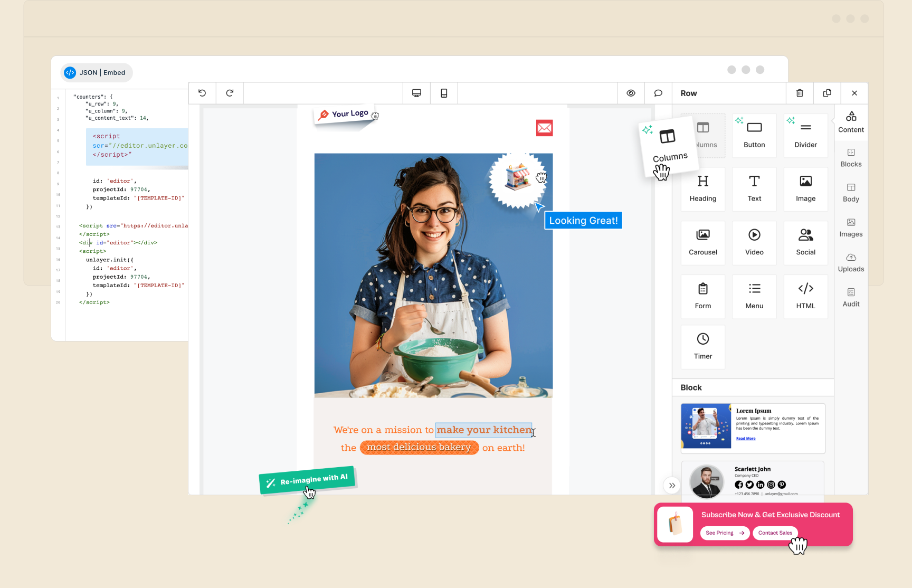Open the Audit sidebar tab
Screen dimensions: 912x588
pyautogui.click(x=851, y=298)
